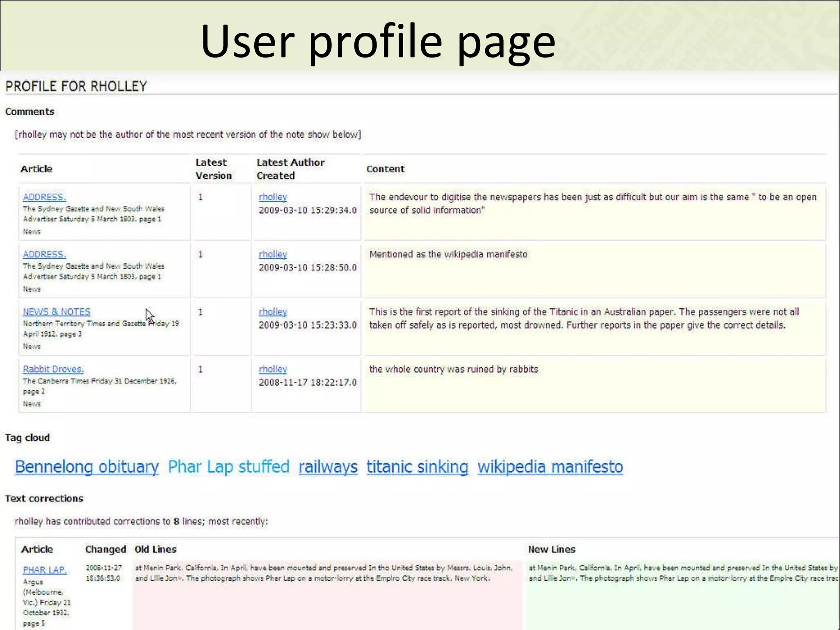
Task: Click timestamp 2008-11-27 18:36:53.0
Action: [x=103, y=573]
